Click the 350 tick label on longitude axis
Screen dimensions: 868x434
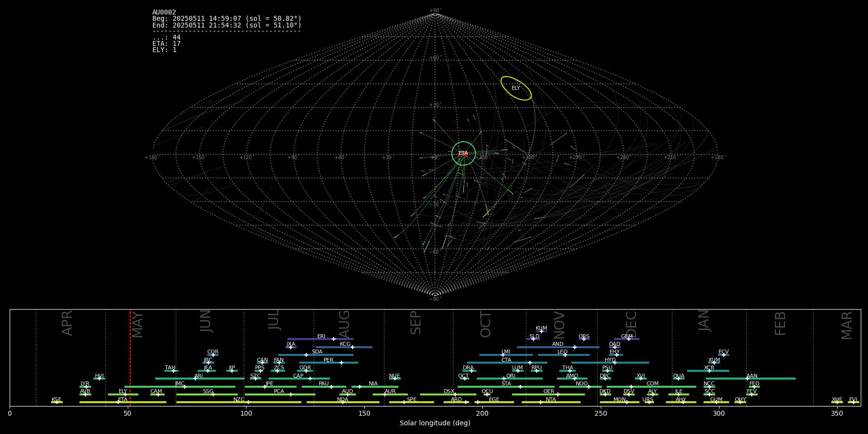tap(837, 413)
